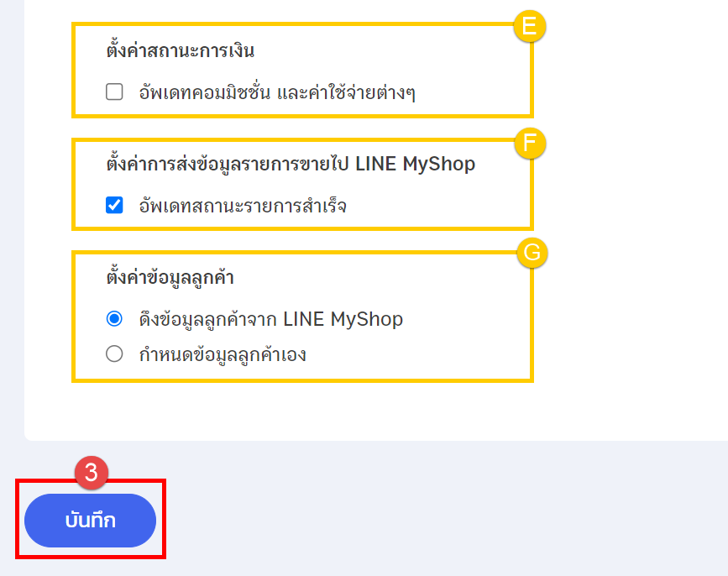Click the red number 3 step badge
Image resolution: width=728 pixels, height=576 pixels.
(x=92, y=473)
